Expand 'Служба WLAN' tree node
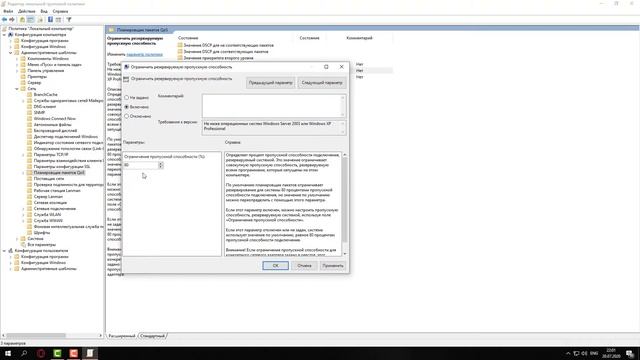This screenshot has height=360, width=640. [x=23, y=215]
